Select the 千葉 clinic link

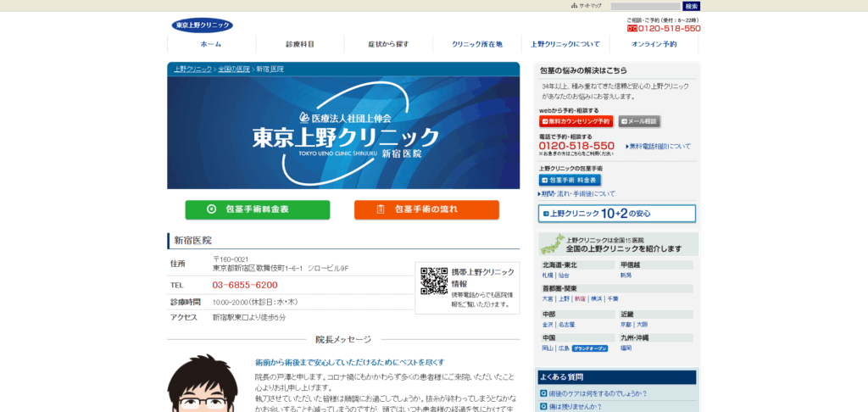[613, 298]
